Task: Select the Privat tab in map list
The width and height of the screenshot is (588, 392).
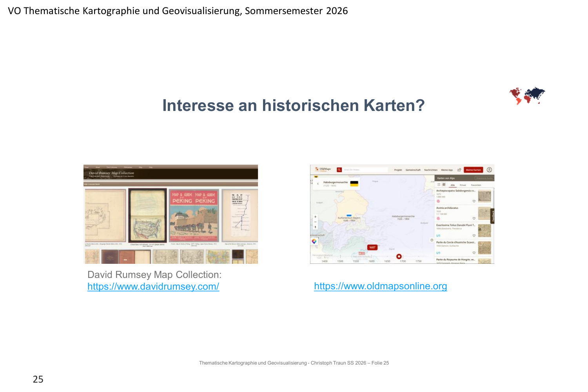Action: (x=463, y=185)
